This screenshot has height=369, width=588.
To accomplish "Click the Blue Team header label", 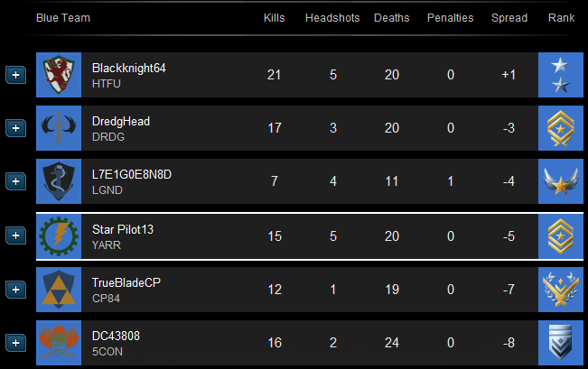I will click(63, 18).
